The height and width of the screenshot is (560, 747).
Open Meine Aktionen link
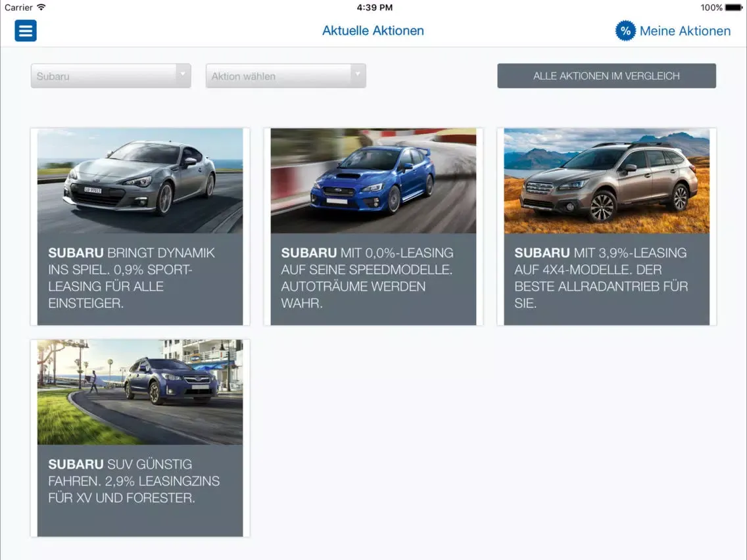click(x=685, y=31)
